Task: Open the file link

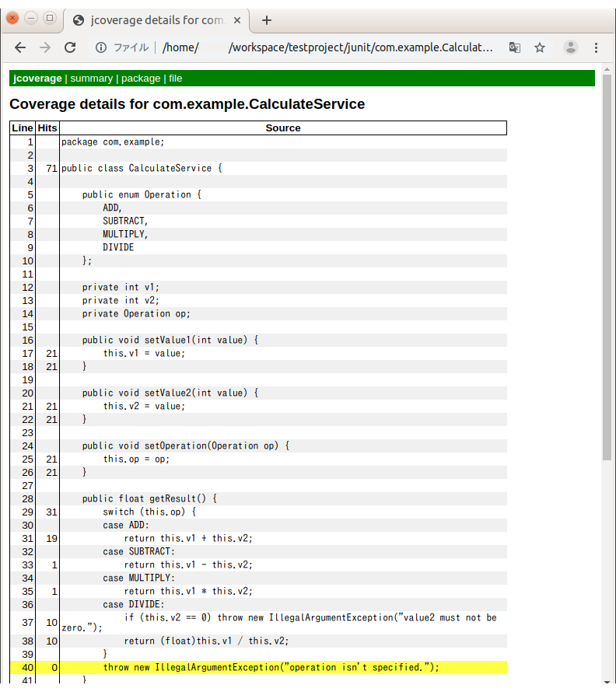Action: pos(175,79)
